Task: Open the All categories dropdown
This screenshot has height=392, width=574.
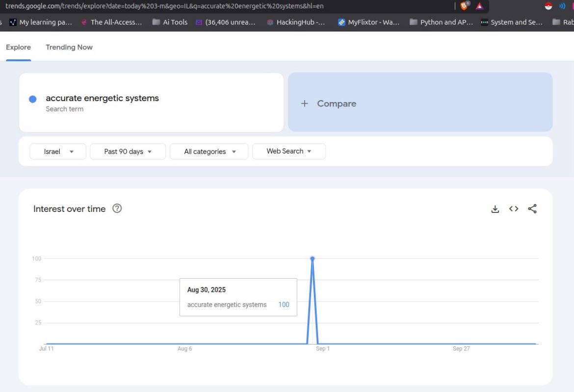Action: [209, 152]
